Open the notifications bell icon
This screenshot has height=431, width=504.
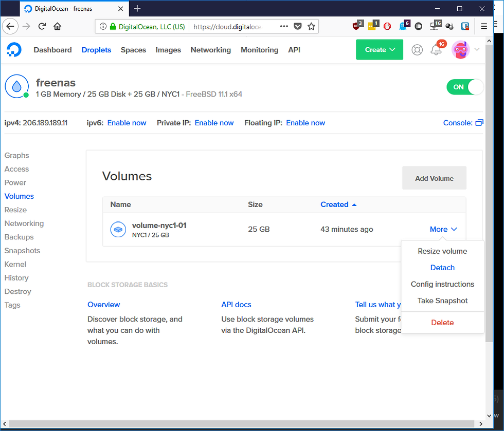(436, 50)
